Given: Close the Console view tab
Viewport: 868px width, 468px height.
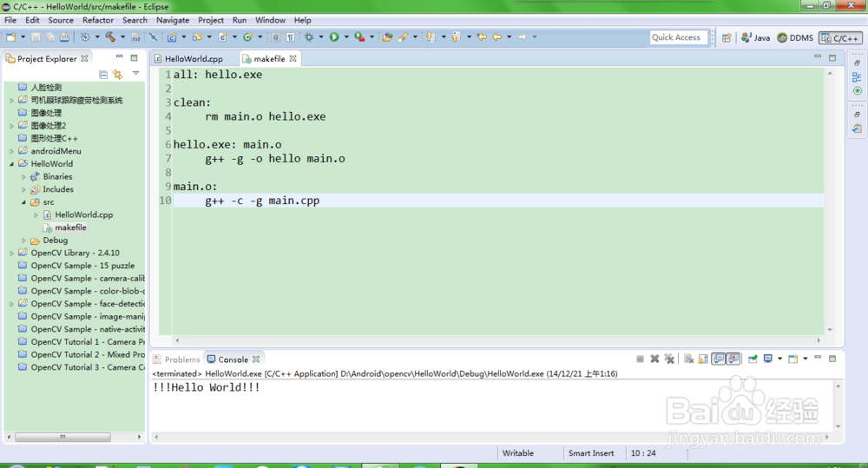Looking at the screenshot, I should point(256,359).
